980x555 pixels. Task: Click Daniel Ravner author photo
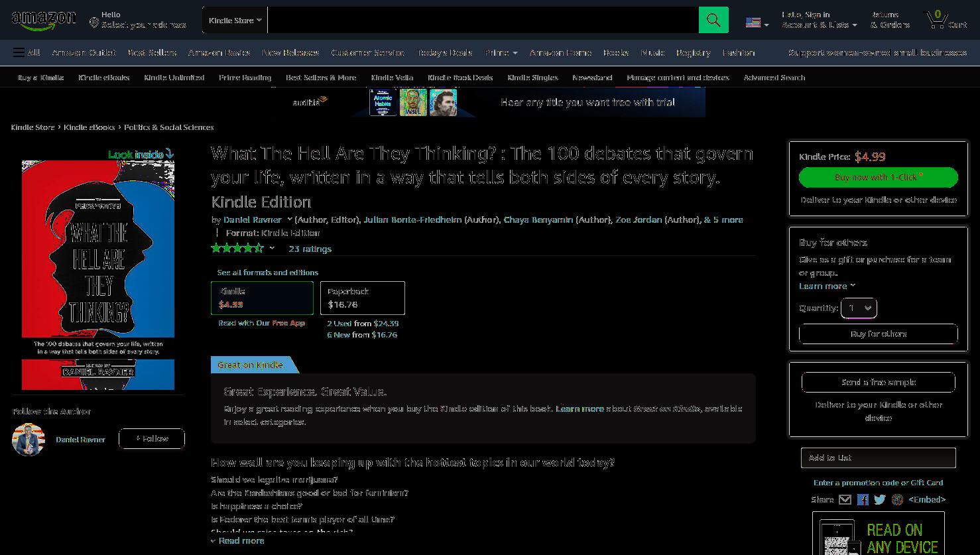tap(28, 439)
